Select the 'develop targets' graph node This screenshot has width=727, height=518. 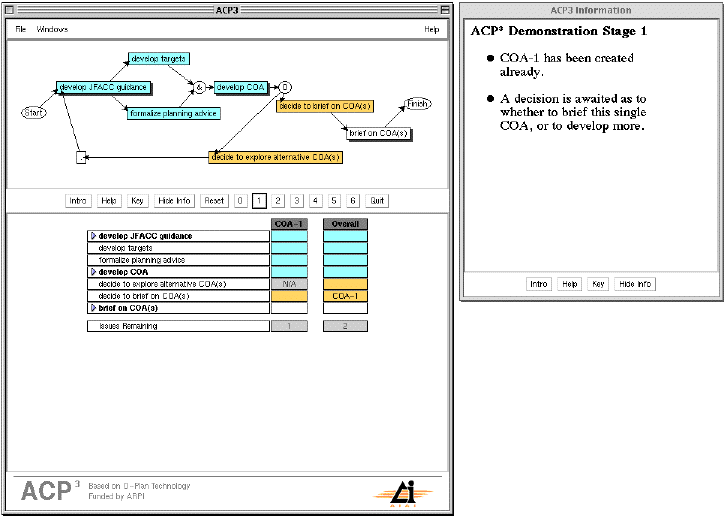tap(158, 59)
